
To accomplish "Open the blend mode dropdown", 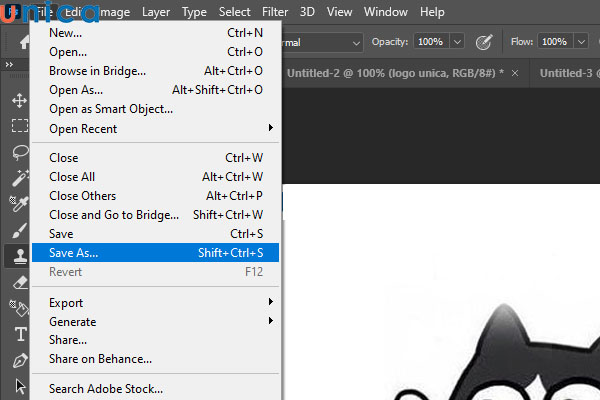I will pyautogui.click(x=322, y=42).
